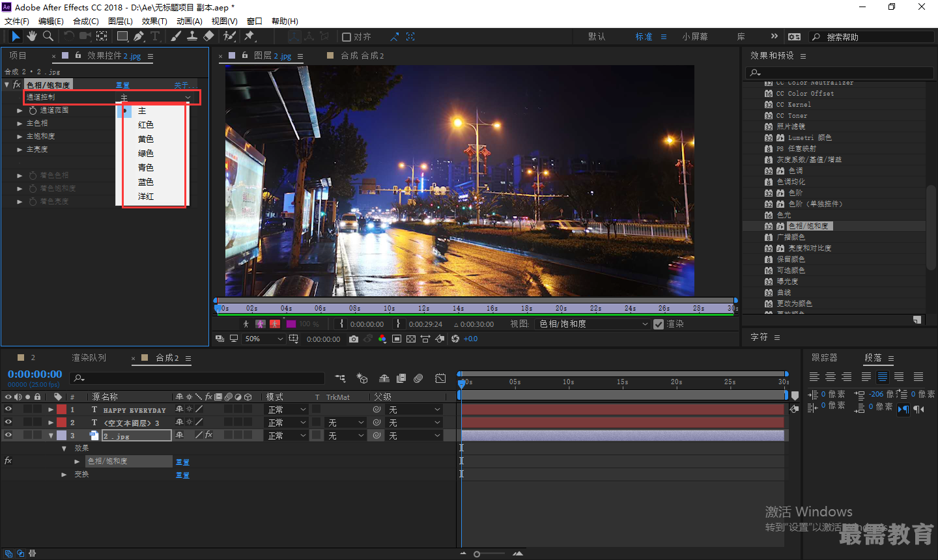Toggle fx effect switch in Effect Controls
938x560 pixels.
click(17, 85)
